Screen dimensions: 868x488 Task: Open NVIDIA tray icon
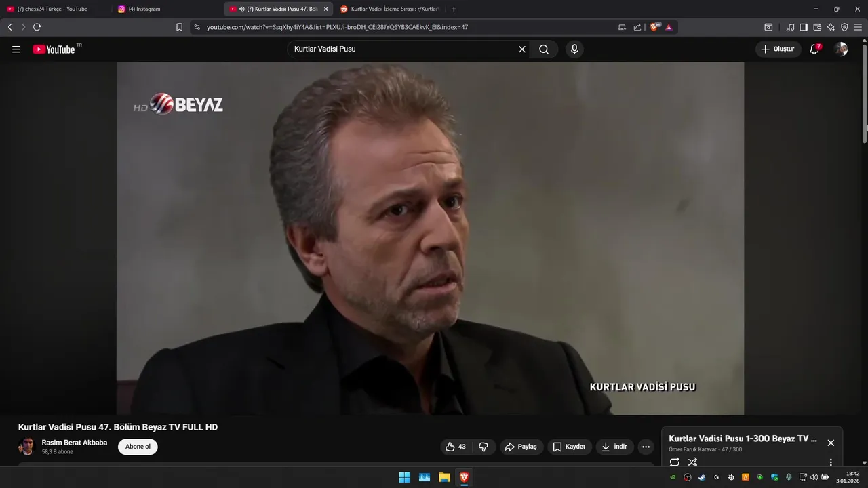673,477
